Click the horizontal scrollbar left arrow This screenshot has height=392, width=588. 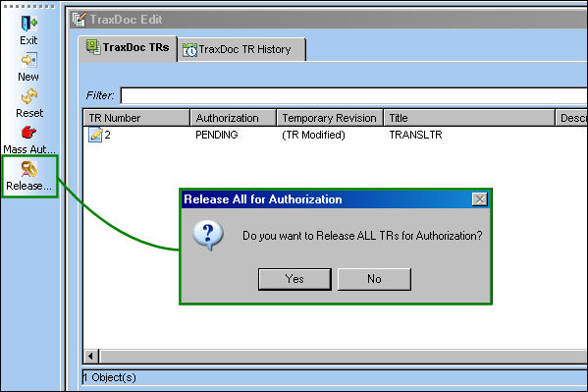tap(90, 356)
